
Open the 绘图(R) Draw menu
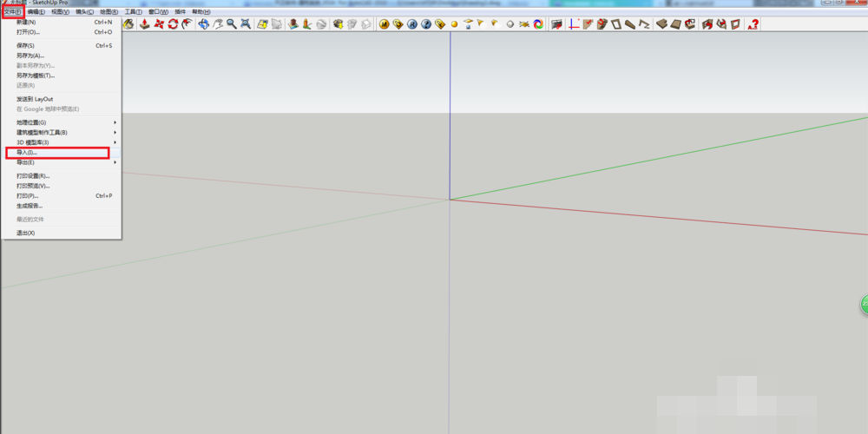pos(109,11)
